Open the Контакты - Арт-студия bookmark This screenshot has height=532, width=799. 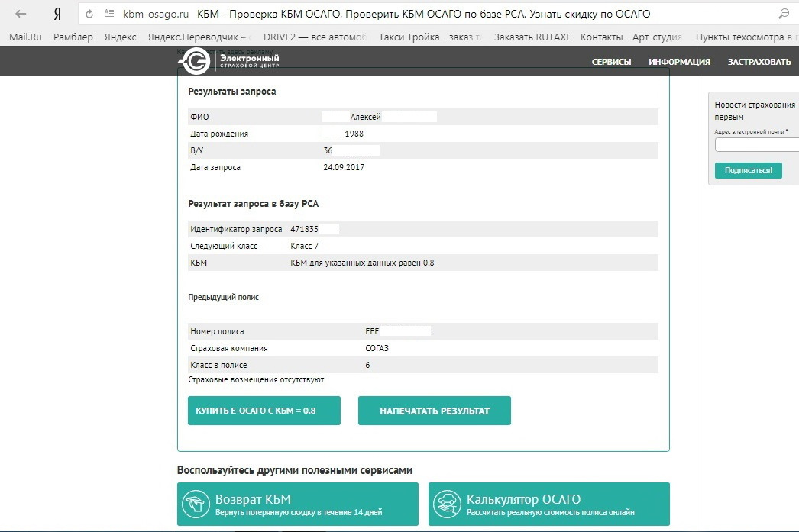(631, 37)
